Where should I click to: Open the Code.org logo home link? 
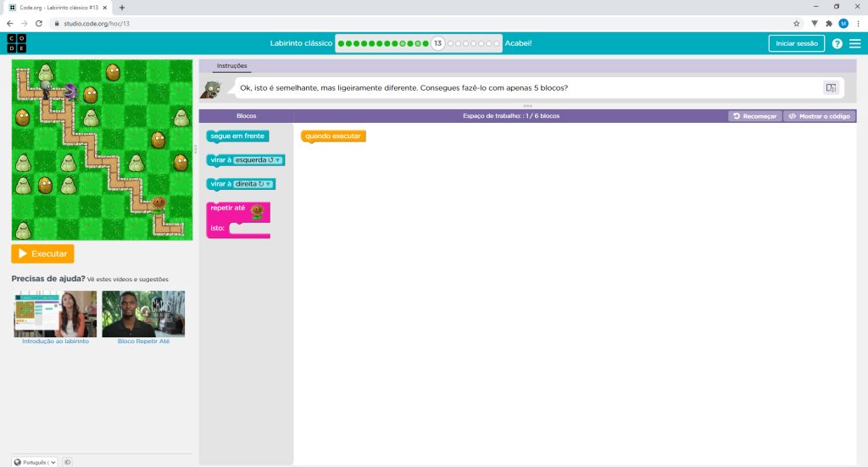point(17,43)
